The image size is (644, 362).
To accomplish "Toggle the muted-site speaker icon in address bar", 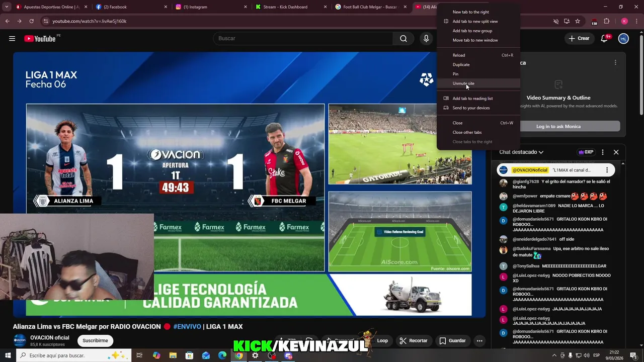I will pos(555,21).
